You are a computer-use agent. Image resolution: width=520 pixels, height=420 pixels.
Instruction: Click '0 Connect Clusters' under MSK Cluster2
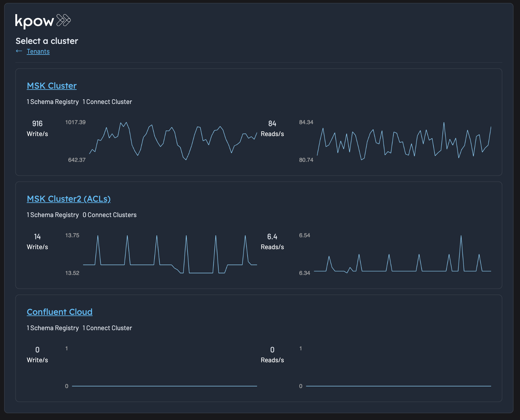(110, 215)
